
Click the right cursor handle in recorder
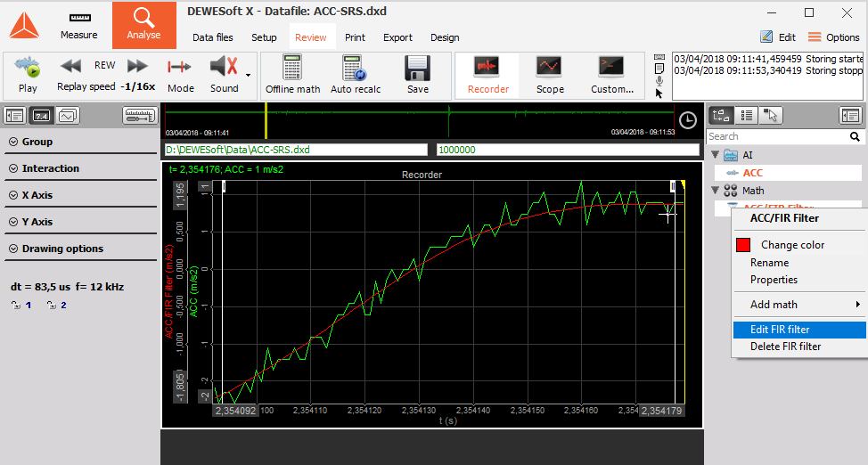click(673, 187)
